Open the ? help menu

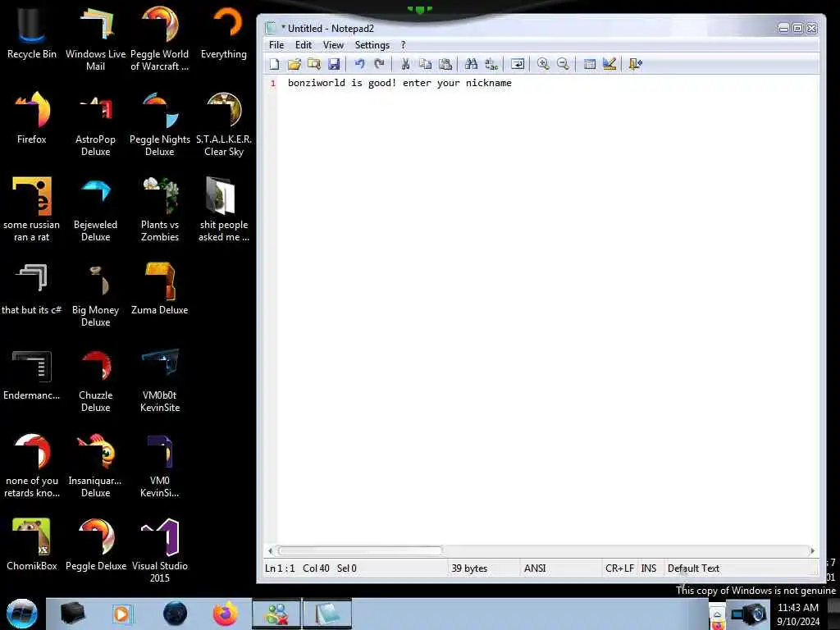[404, 45]
